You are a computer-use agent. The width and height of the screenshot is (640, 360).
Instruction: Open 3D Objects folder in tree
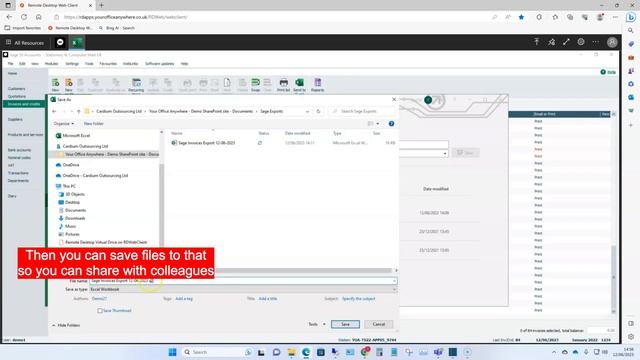(75, 194)
